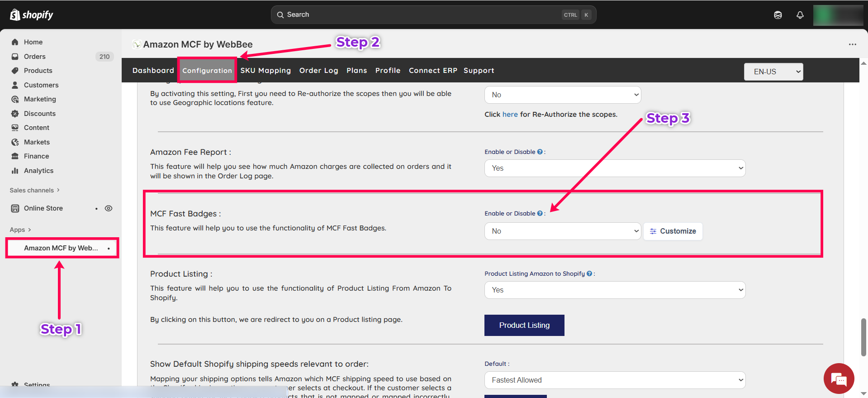868x398 pixels.
Task: Open the notifications bell
Action: click(x=800, y=15)
